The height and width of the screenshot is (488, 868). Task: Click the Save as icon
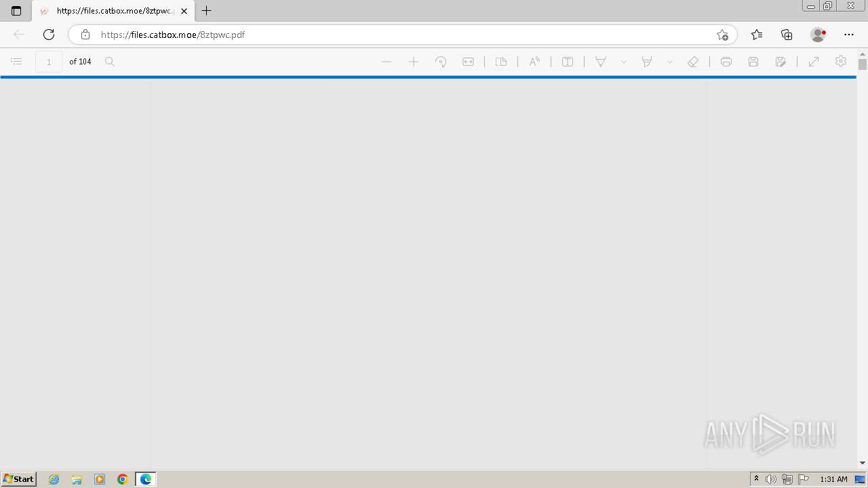click(781, 62)
